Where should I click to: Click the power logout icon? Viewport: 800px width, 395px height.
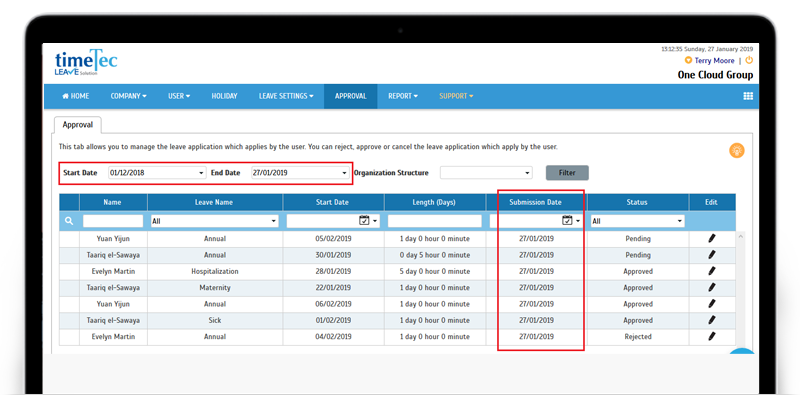[749, 60]
